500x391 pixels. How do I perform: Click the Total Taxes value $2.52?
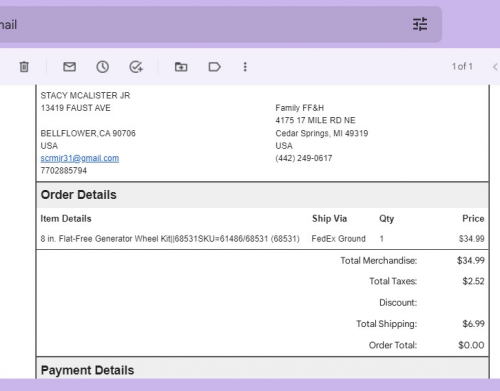coord(473,281)
